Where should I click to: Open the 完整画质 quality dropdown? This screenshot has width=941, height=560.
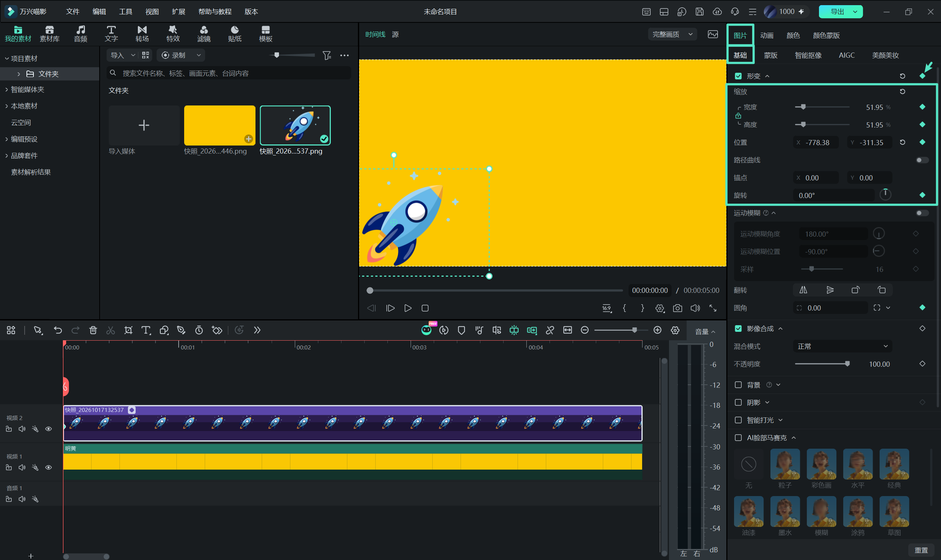click(x=673, y=34)
